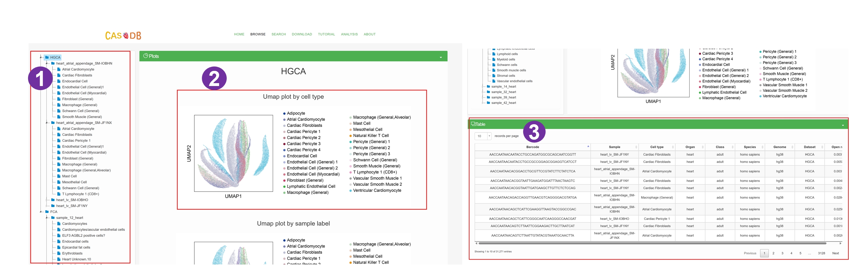The height and width of the screenshot is (275, 868).
Task: Open the DOWNLOAD menu item
Action: pyautogui.click(x=302, y=34)
